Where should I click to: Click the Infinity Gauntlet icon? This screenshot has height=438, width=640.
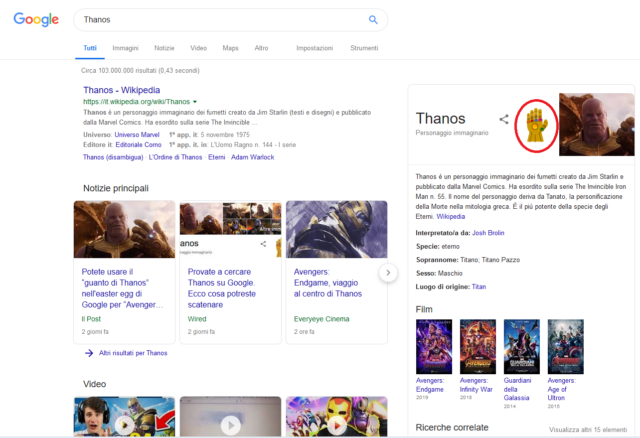click(532, 125)
